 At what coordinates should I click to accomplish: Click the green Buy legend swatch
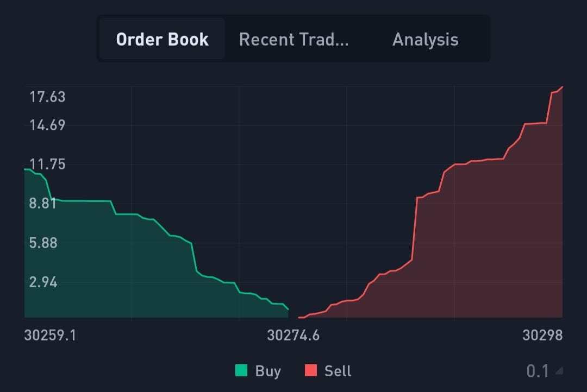pos(241,371)
